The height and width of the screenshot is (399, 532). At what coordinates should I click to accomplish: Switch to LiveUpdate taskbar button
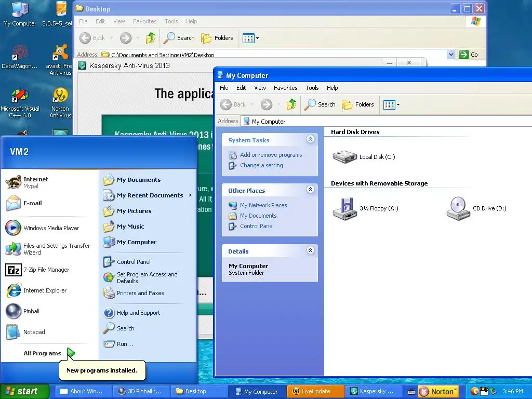click(315, 392)
